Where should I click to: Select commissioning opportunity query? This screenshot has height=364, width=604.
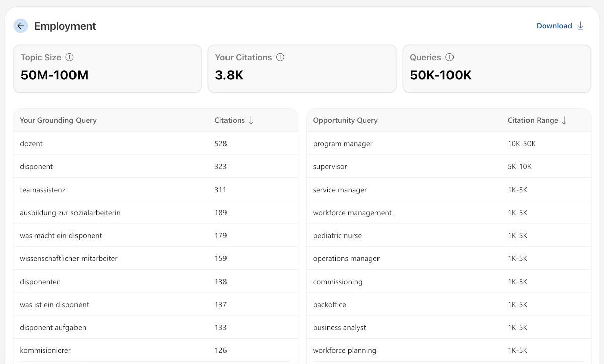coord(449,282)
